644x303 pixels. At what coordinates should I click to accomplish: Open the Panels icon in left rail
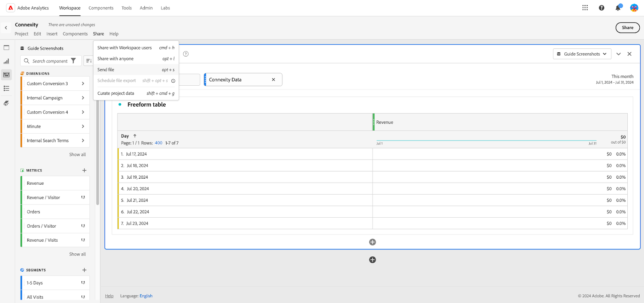click(x=6, y=48)
